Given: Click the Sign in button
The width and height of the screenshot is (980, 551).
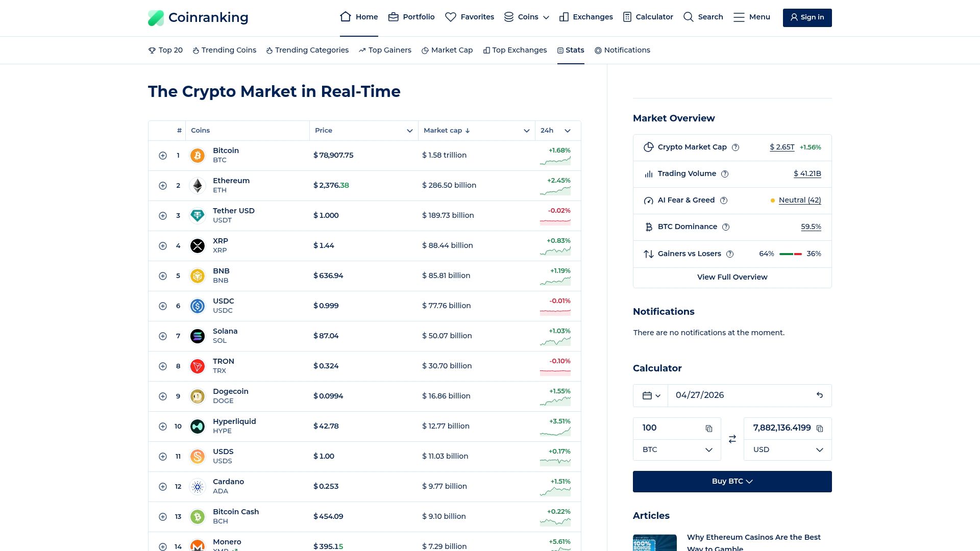Looking at the screenshot, I should pos(807,17).
